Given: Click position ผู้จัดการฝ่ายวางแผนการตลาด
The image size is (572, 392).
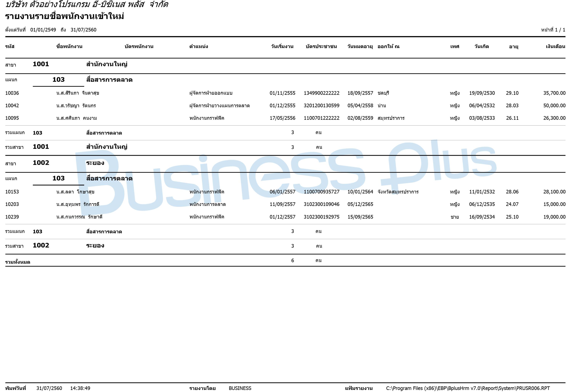Looking at the screenshot, I should 219,106.
